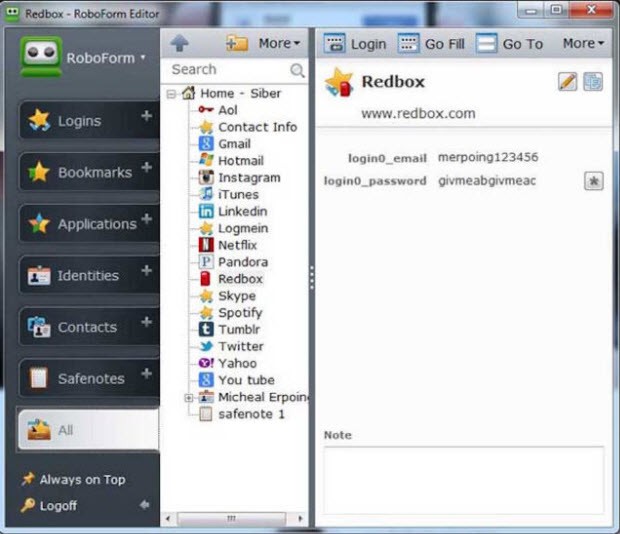Open the Safenotes tab
The width and height of the screenshot is (620, 534).
point(88,378)
